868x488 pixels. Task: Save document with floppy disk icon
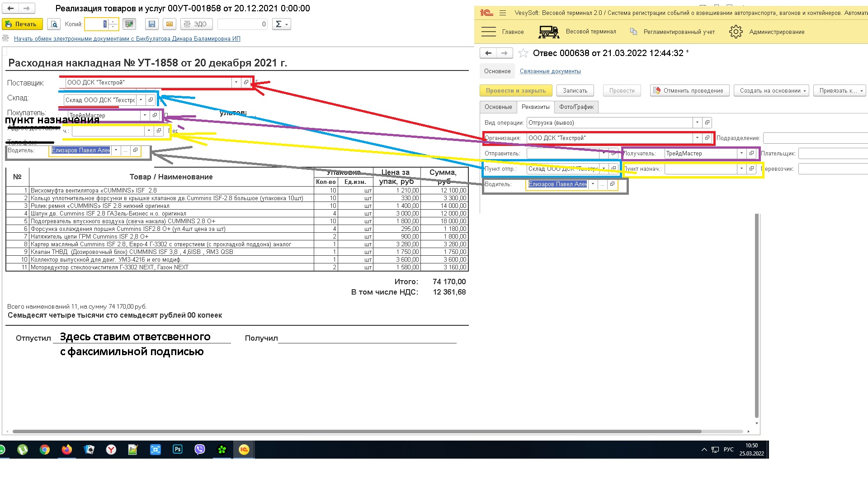(152, 24)
